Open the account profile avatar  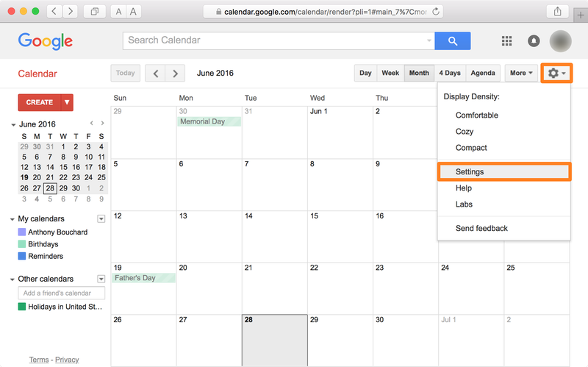pyautogui.click(x=560, y=41)
